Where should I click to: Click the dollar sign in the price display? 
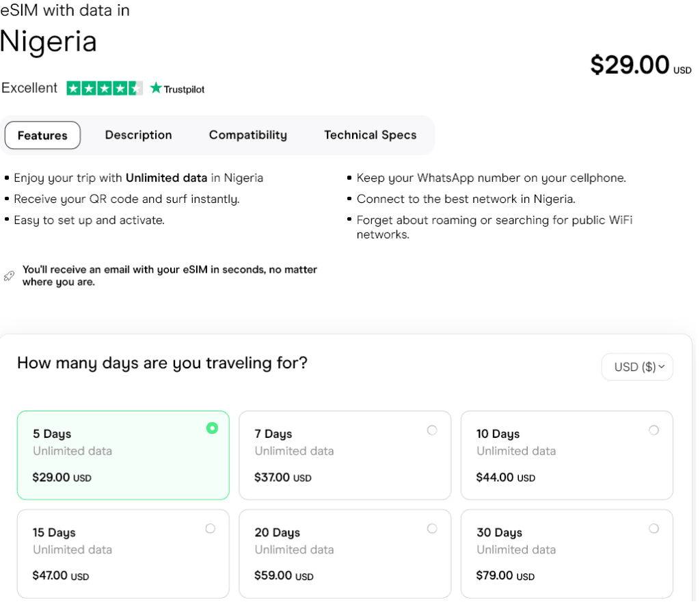598,65
